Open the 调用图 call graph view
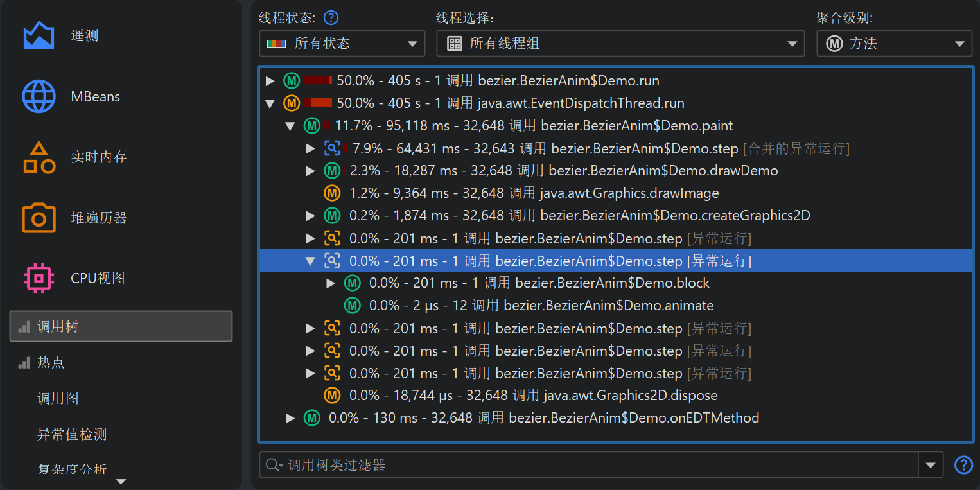 [x=58, y=399]
